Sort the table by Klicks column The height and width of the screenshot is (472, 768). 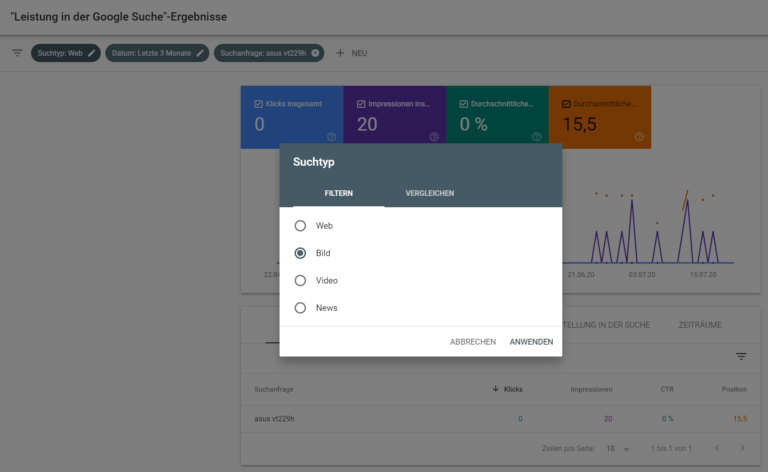[508, 389]
